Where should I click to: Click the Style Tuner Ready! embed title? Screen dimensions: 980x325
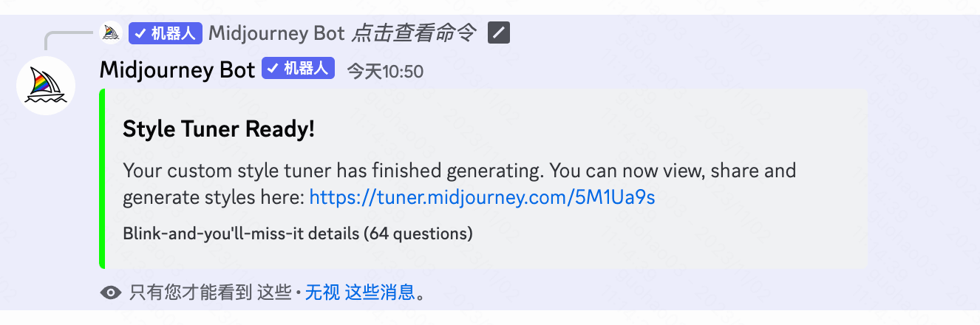point(219,129)
